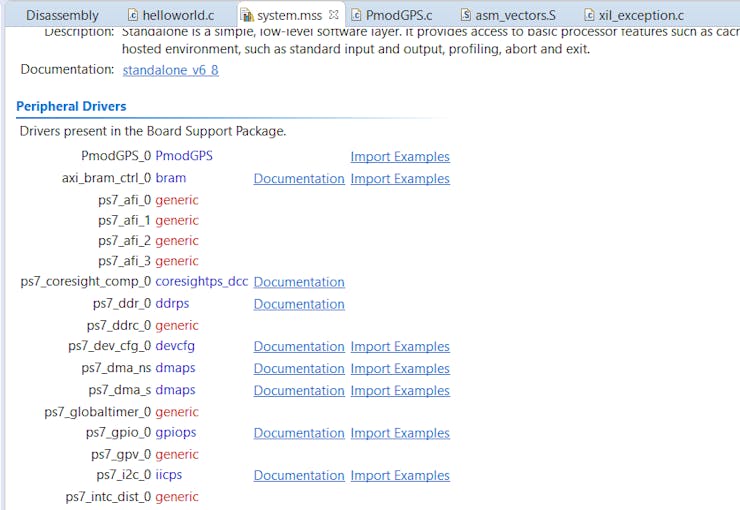
Task: Click the PmodGPS.c file icon
Action: click(x=356, y=15)
